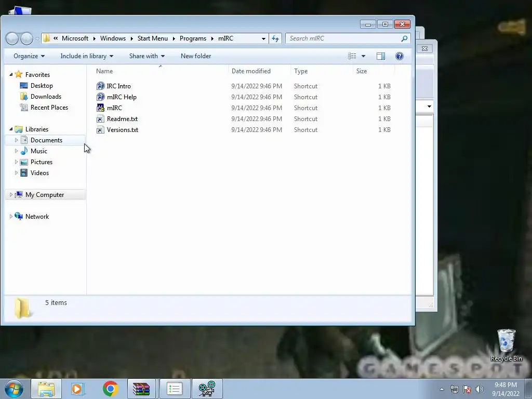The image size is (532, 399).
Task: Click the Documents library icon
Action: 24,140
